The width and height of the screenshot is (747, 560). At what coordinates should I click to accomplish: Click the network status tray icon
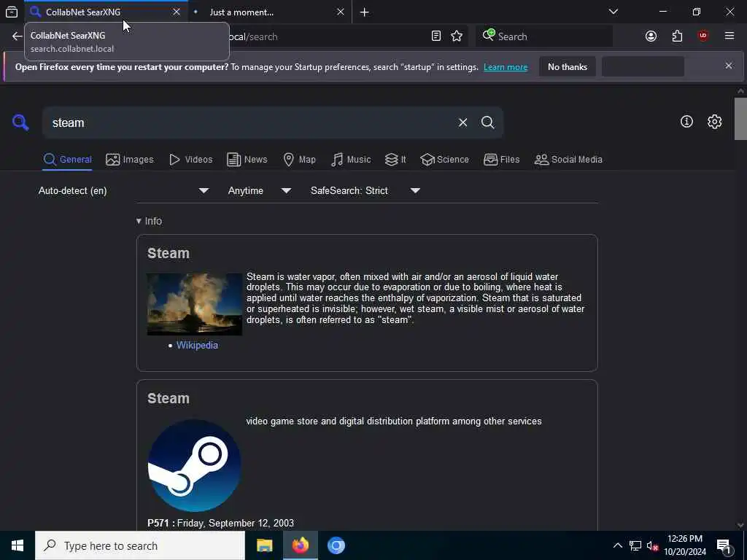pos(635,545)
